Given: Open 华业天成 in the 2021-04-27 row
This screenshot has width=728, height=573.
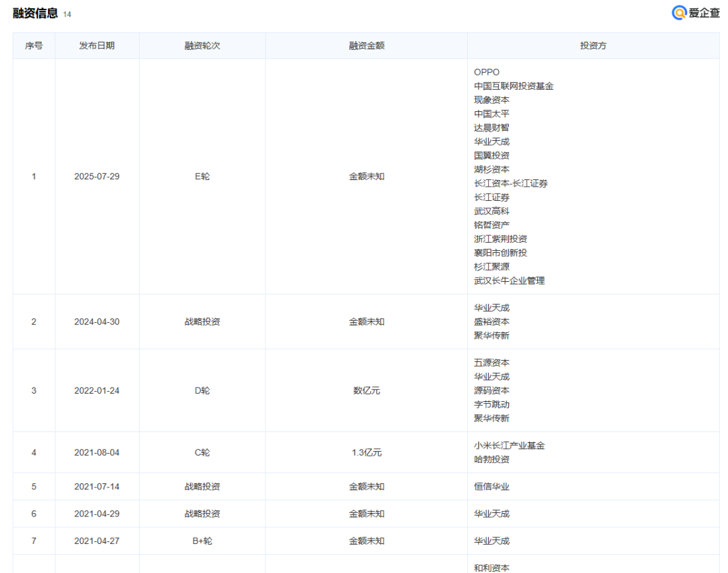Looking at the screenshot, I should tap(491, 541).
